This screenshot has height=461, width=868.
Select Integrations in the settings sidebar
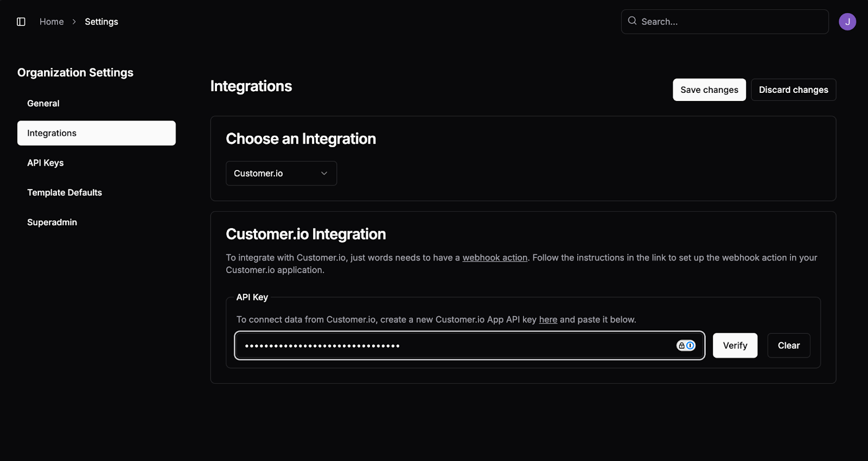[x=96, y=133]
